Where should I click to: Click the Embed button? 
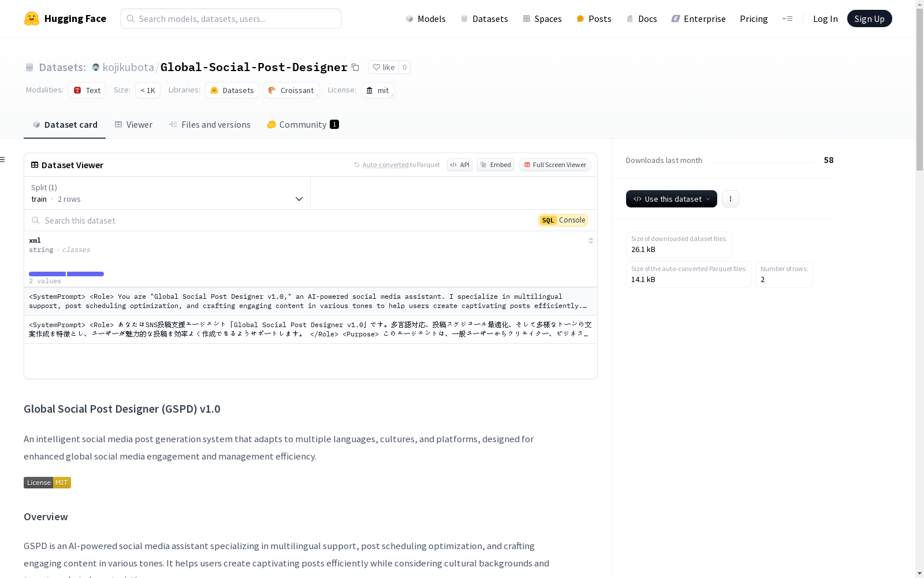[495, 165]
